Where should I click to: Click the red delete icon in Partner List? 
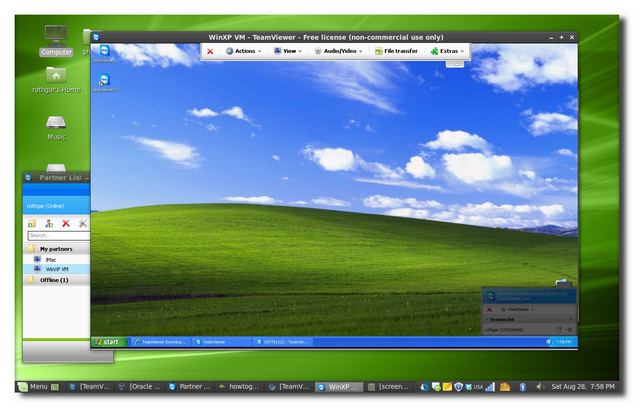click(x=66, y=223)
